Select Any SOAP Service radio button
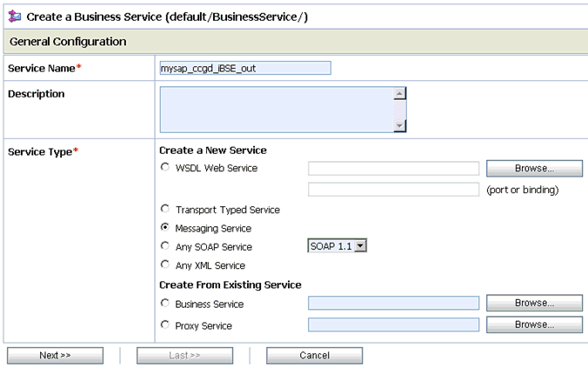 pos(165,247)
